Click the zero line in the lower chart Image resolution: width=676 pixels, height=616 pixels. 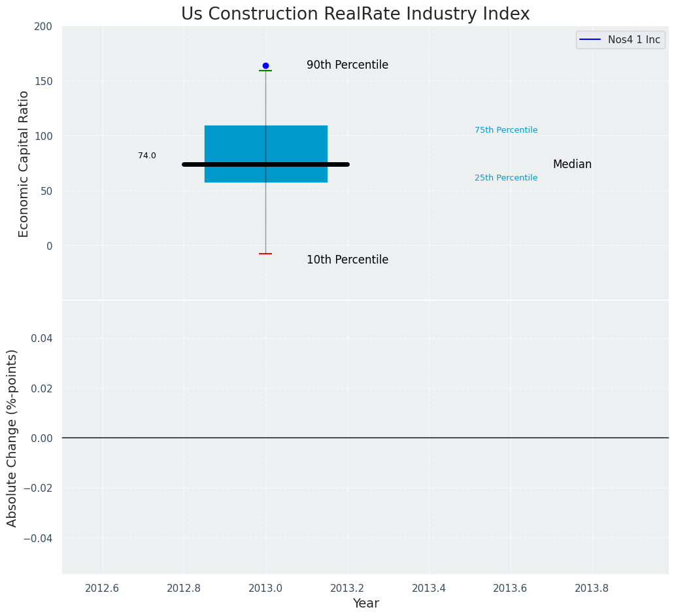click(x=365, y=438)
